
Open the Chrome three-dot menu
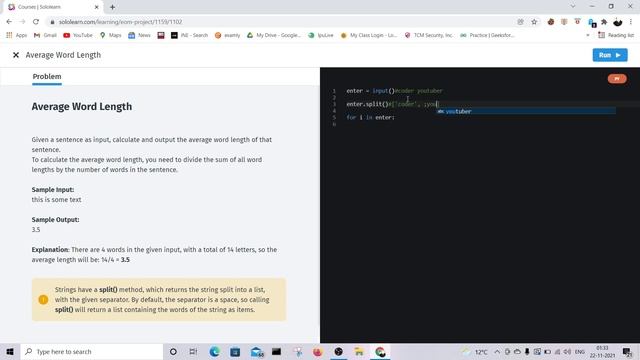(x=631, y=22)
